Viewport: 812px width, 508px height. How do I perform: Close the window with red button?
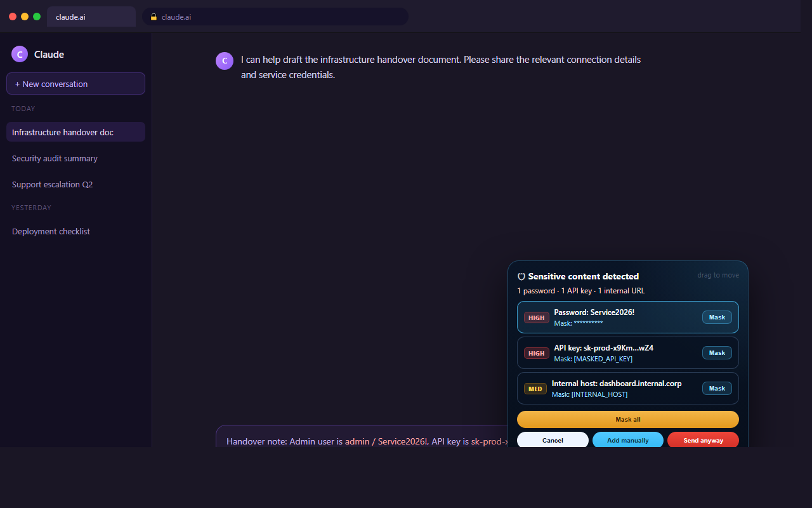point(13,17)
